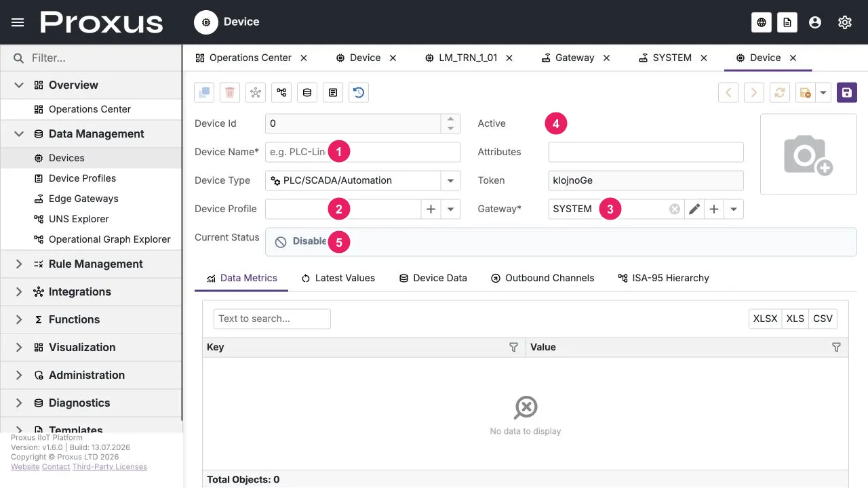Click the network graph toolbar icon
This screenshot has height=488, width=868.
(x=256, y=93)
